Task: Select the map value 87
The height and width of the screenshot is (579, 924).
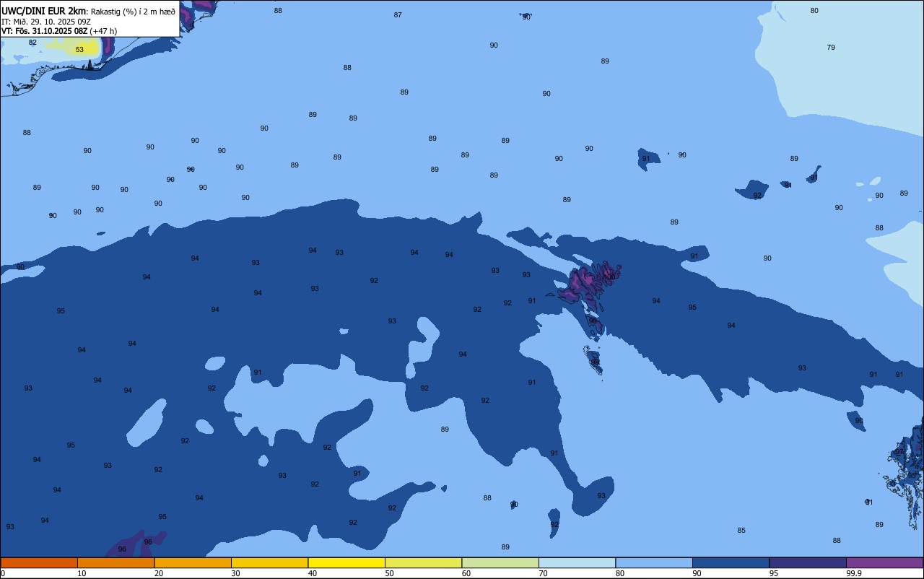Action: (398, 15)
